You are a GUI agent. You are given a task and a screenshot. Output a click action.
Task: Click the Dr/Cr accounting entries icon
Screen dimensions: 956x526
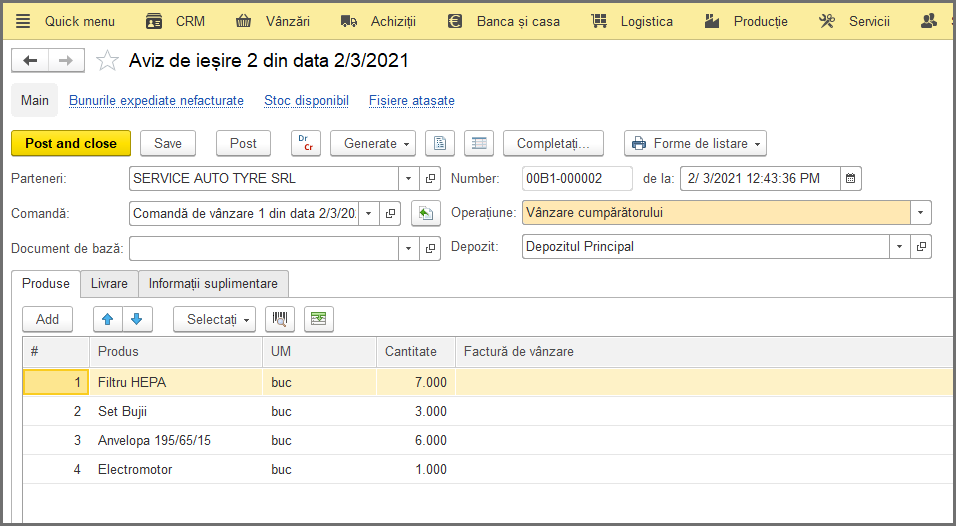[x=306, y=143]
